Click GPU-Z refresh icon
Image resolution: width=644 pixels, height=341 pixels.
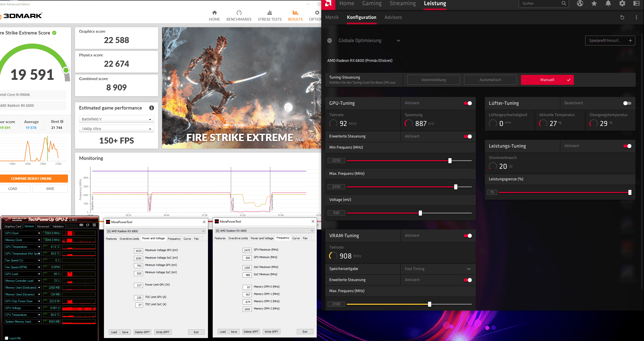coord(88,225)
